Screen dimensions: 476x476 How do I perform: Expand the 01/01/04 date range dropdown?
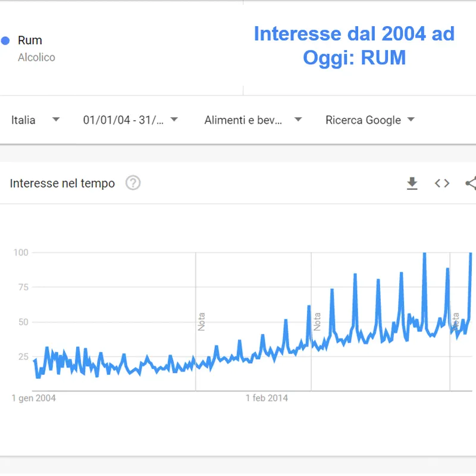point(130,120)
